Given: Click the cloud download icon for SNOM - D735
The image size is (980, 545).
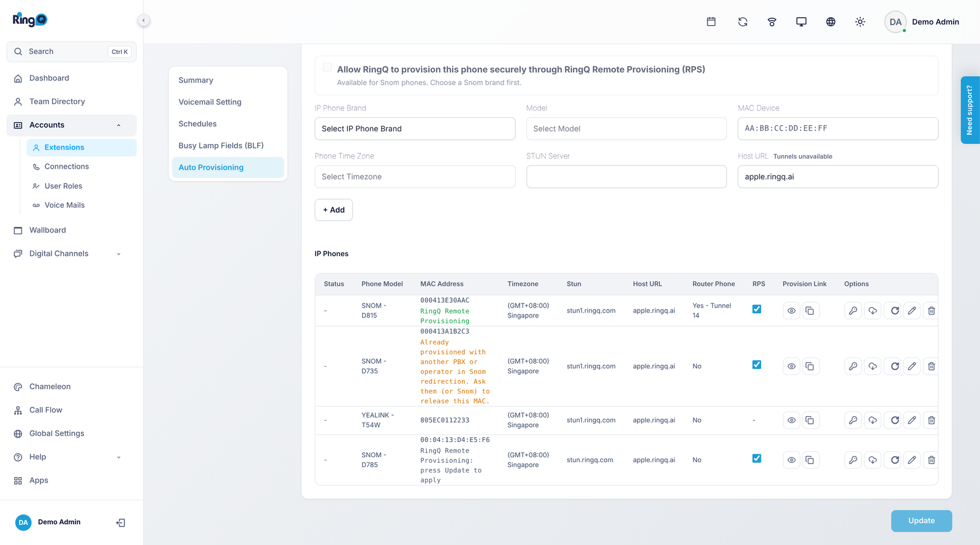Looking at the screenshot, I should tap(873, 367).
